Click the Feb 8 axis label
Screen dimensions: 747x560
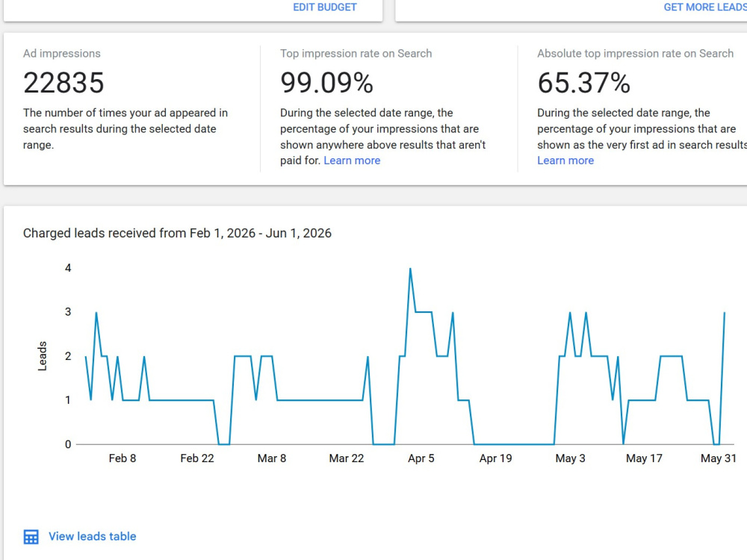click(123, 458)
